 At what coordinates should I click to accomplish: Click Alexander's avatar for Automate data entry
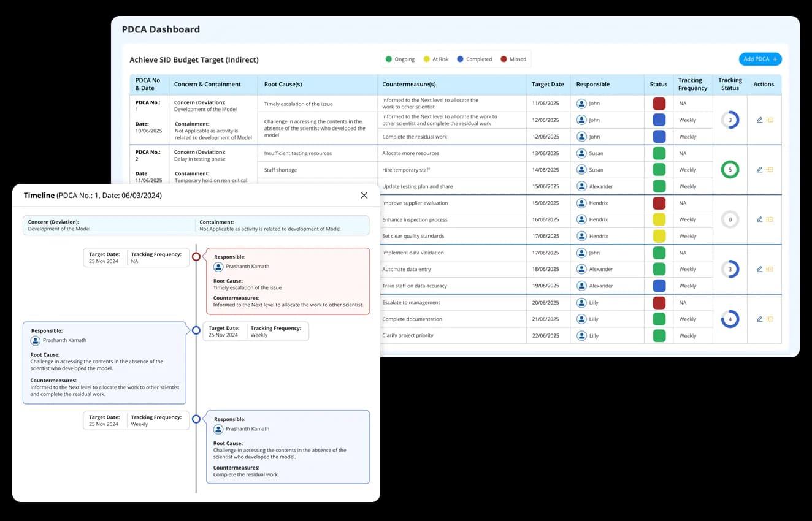tap(581, 268)
